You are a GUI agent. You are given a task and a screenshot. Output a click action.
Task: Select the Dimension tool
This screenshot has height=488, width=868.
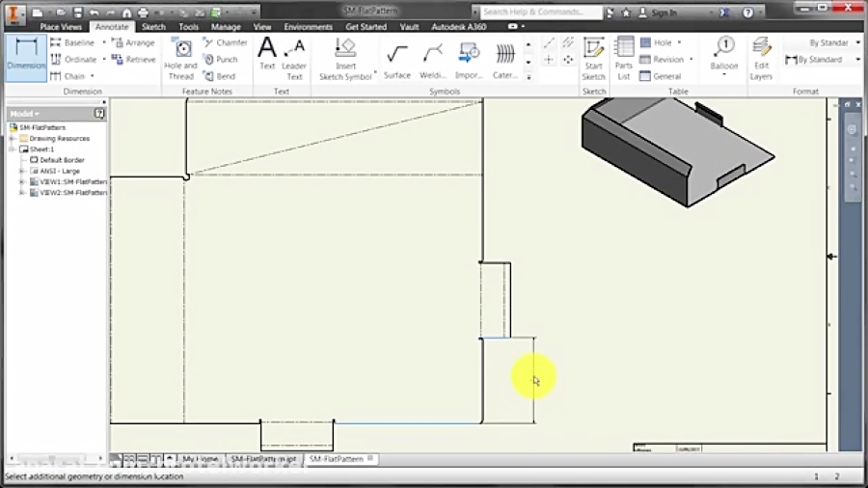(x=25, y=57)
